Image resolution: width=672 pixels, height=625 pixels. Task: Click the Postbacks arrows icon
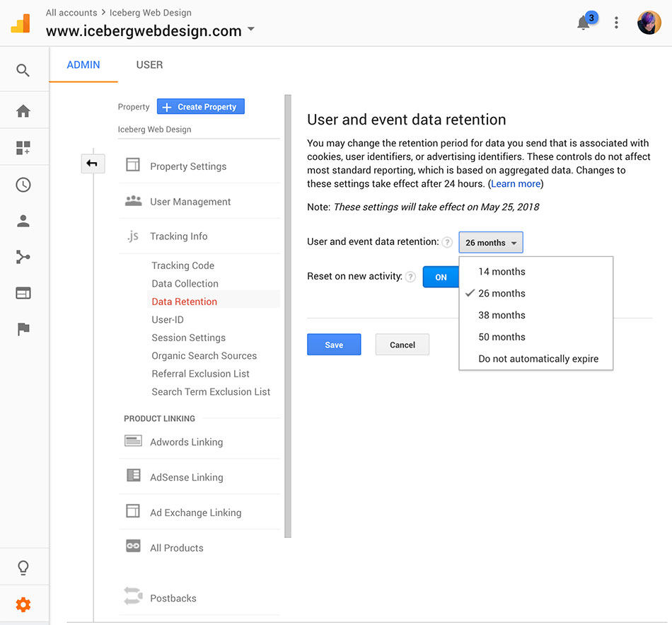click(133, 596)
